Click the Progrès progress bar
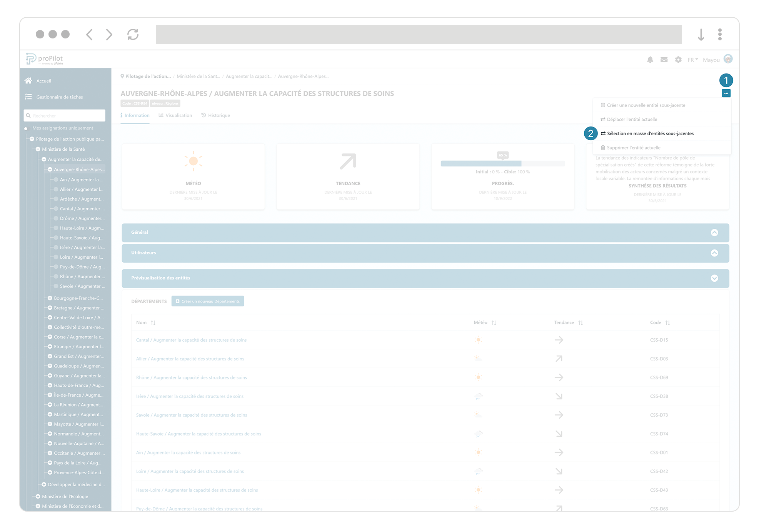This screenshot has height=532, width=759. pyautogui.click(x=502, y=164)
